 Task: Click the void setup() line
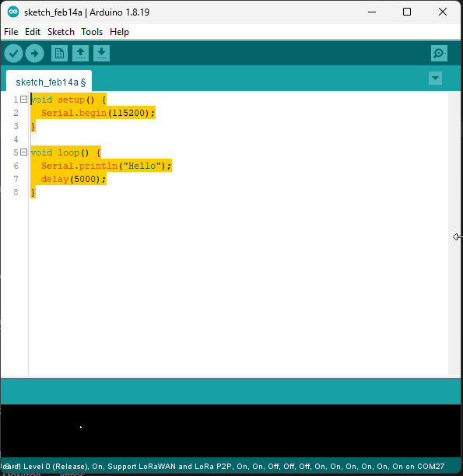coord(68,100)
